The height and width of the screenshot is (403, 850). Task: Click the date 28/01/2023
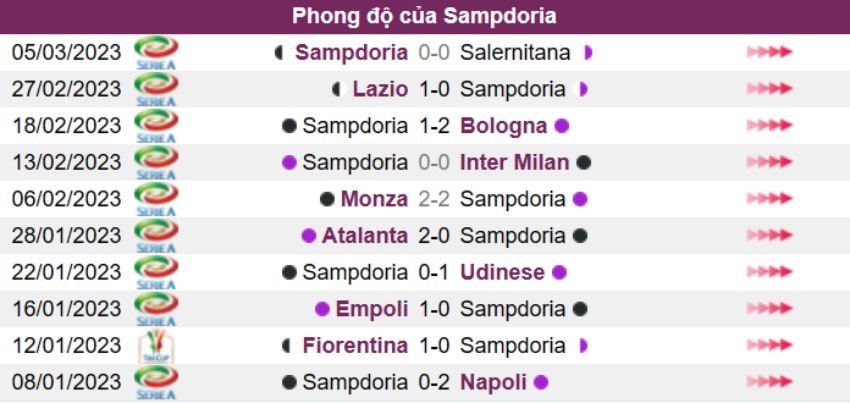pyautogui.click(x=66, y=236)
